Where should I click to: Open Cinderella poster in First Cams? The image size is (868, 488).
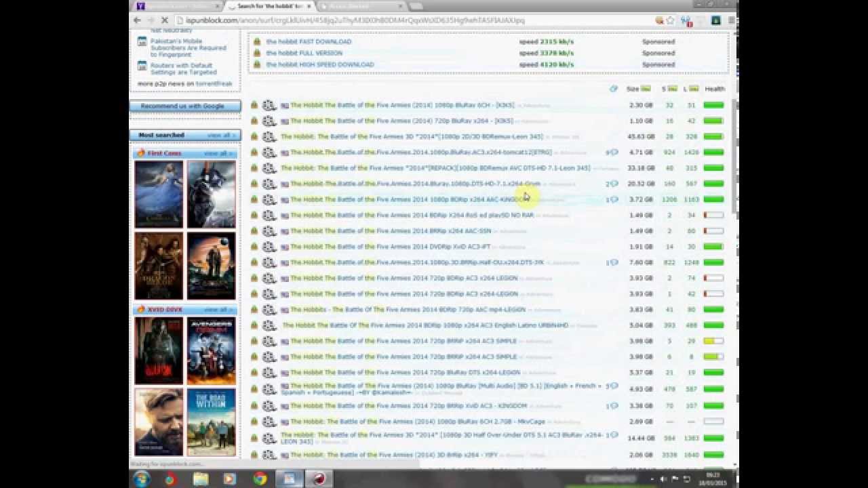click(159, 195)
